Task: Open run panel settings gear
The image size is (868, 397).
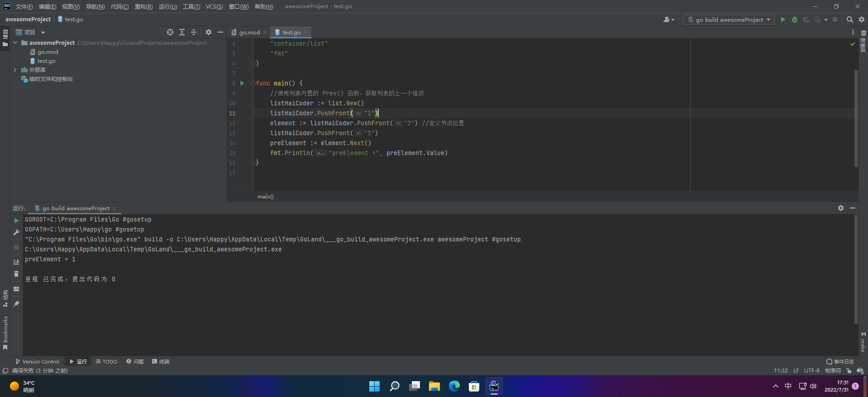Action: [841, 208]
